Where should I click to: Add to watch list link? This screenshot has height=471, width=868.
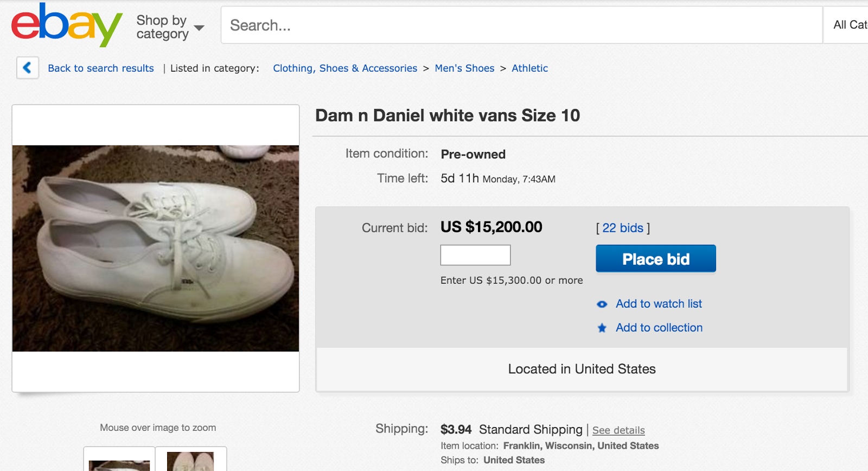(659, 304)
